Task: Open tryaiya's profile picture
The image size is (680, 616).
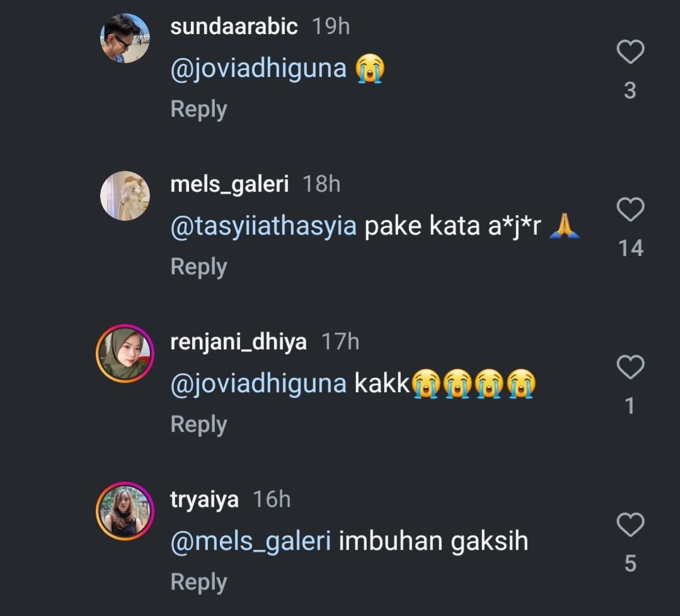Action: [124, 509]
